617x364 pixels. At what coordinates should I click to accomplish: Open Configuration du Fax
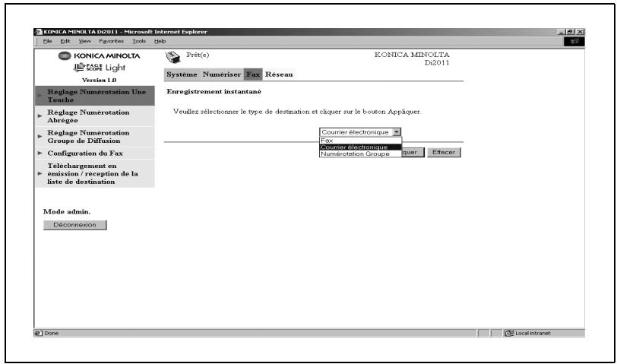(95, 153)
